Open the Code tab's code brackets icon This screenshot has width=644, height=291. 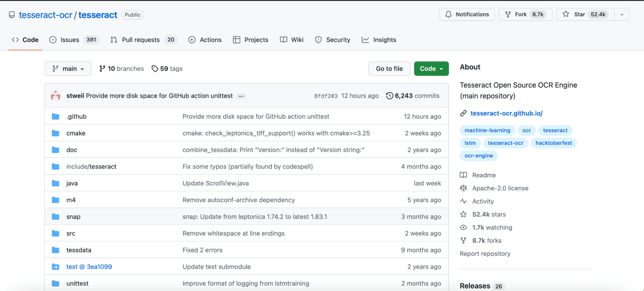coord(15,40)
